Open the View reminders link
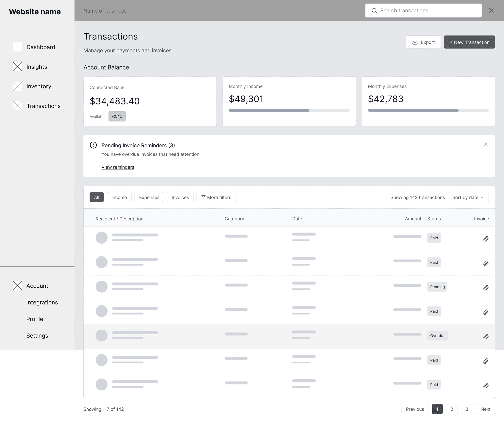Image resolution: width=504 pixels, height=421 pixels. point(118,167)
